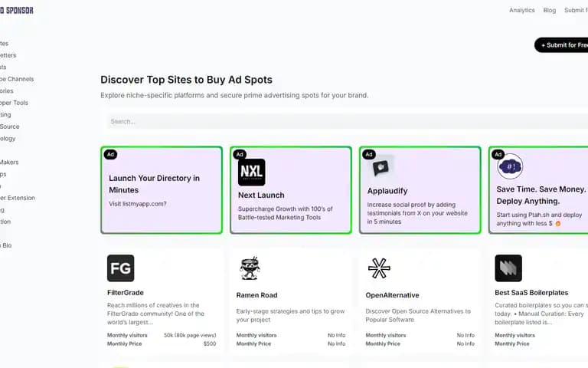This screenshot has width=588, height=368.
Task: Open the FilterGrade FG logo
Action: coord(120,268)
